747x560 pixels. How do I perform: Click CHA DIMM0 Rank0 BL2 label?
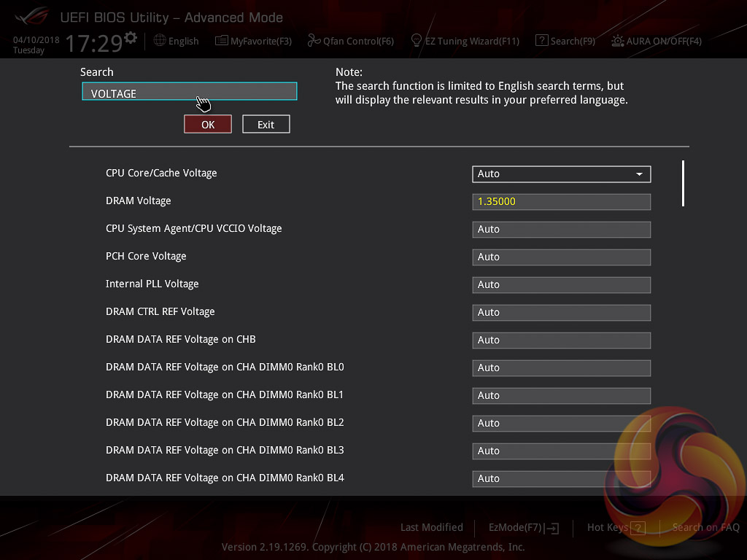coord(225,422)
